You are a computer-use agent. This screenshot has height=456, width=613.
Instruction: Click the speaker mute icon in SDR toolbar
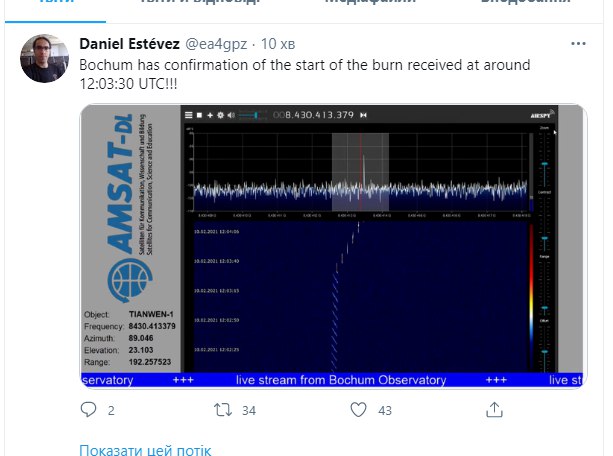click(231, 115)
